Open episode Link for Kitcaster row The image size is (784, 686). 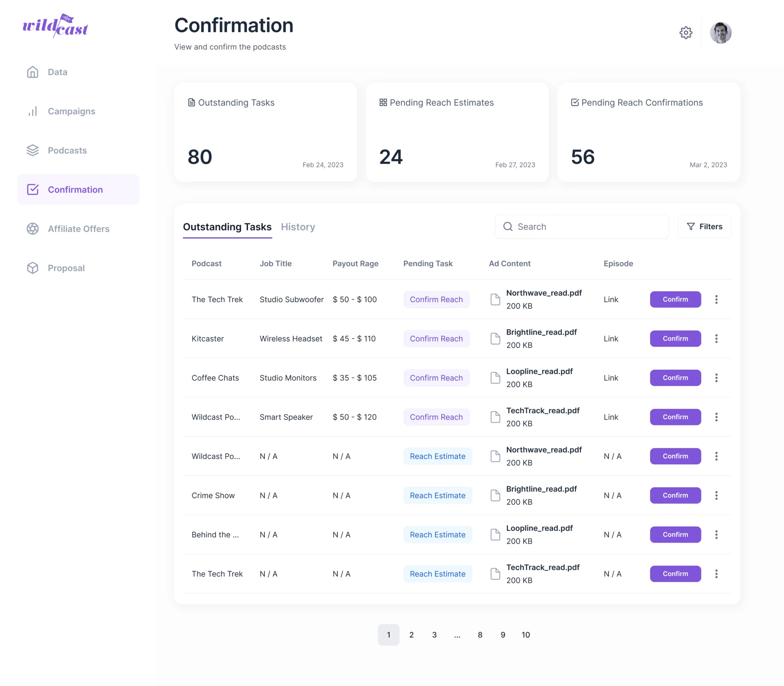[611, 339]
